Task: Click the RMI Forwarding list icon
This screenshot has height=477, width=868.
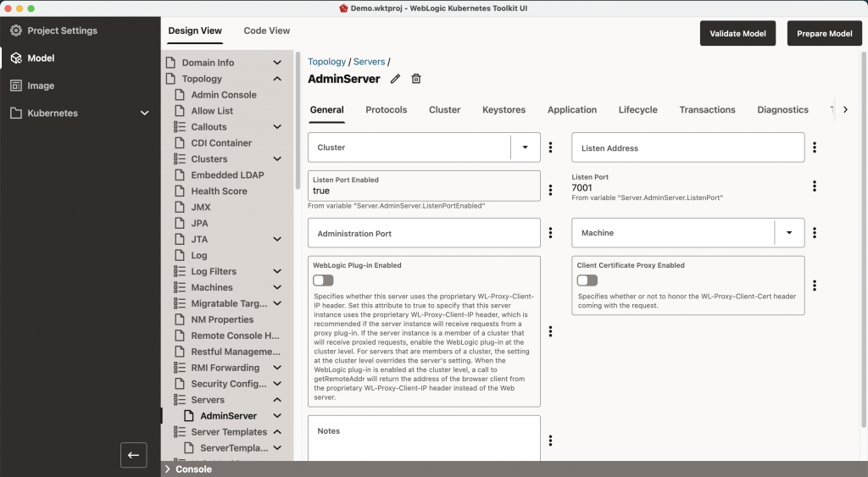Action: 180,368
